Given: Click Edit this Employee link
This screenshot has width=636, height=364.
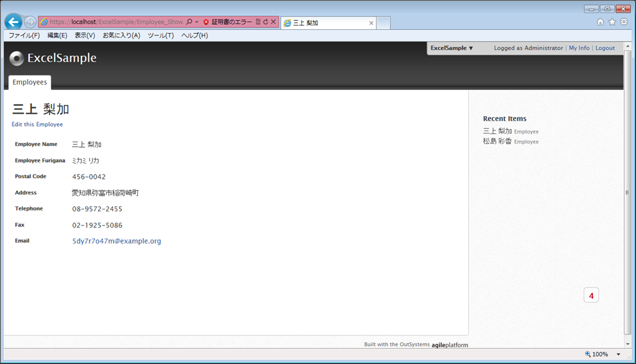Looking at the screenshot, I should click(x=37, y=124).
